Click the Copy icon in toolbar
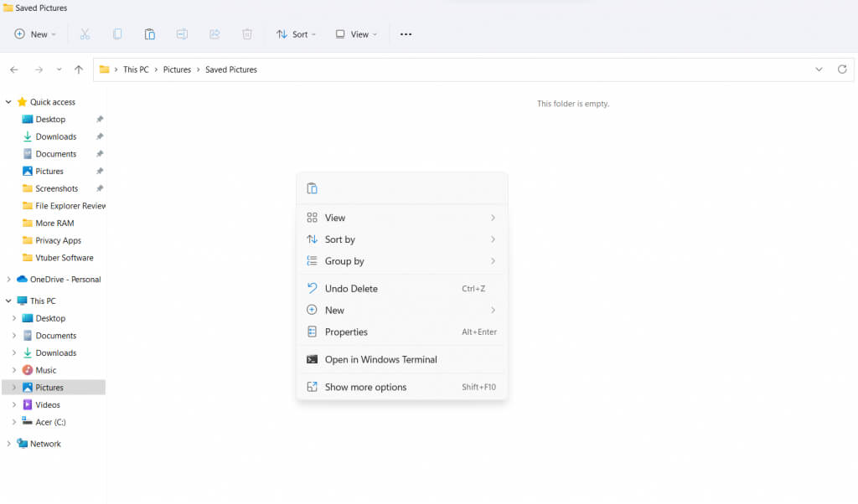 point(117,34)
